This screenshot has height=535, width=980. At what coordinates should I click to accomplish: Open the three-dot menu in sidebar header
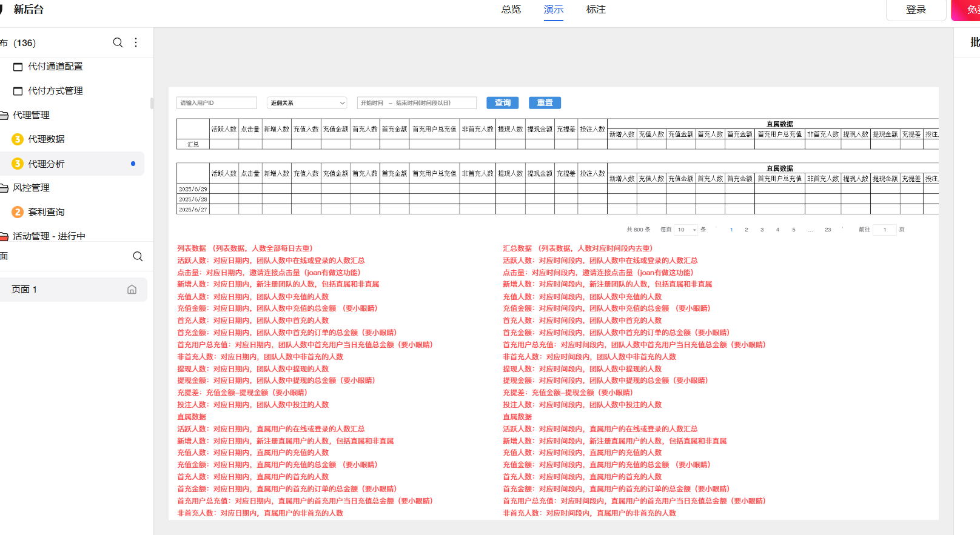pos(136,42)
